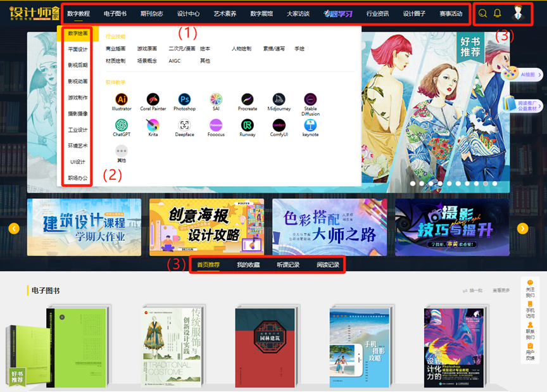Viewport: 547px width, 392px height.
Task: Click right arrow of course banner carousel
Action: [522, 229]
